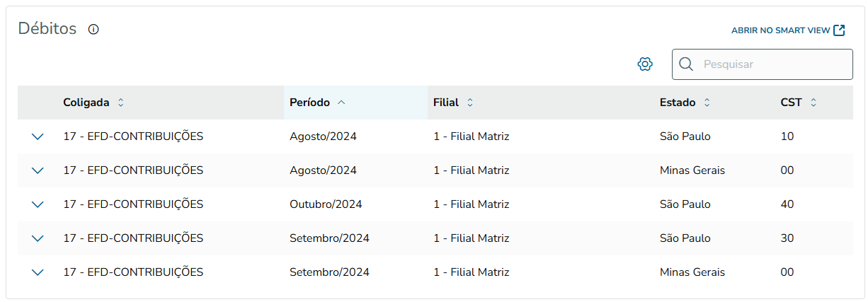The width and height of the screenshot is (868, 302).
Task: Open the table settings gear
Action: 644,64
